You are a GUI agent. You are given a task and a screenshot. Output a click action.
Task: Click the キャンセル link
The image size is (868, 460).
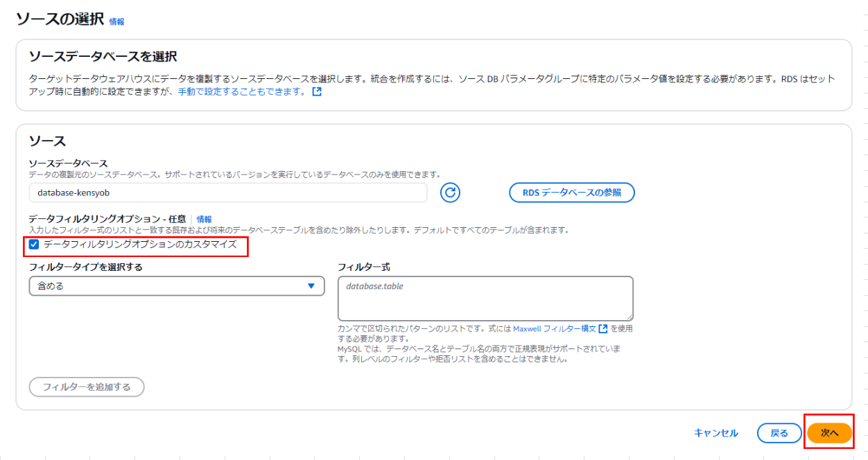[717, 432]
